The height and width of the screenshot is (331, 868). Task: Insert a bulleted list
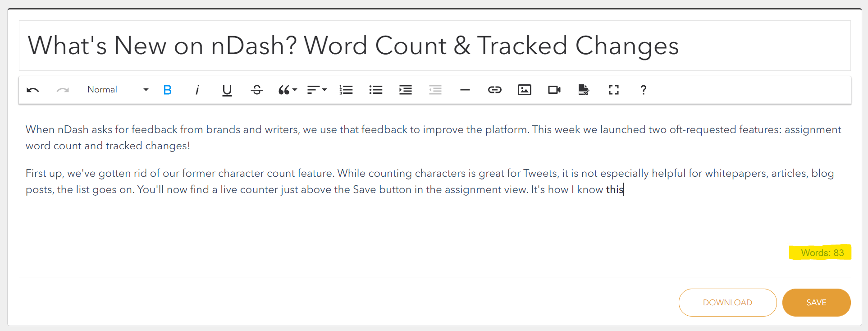(x=376, y=90)
